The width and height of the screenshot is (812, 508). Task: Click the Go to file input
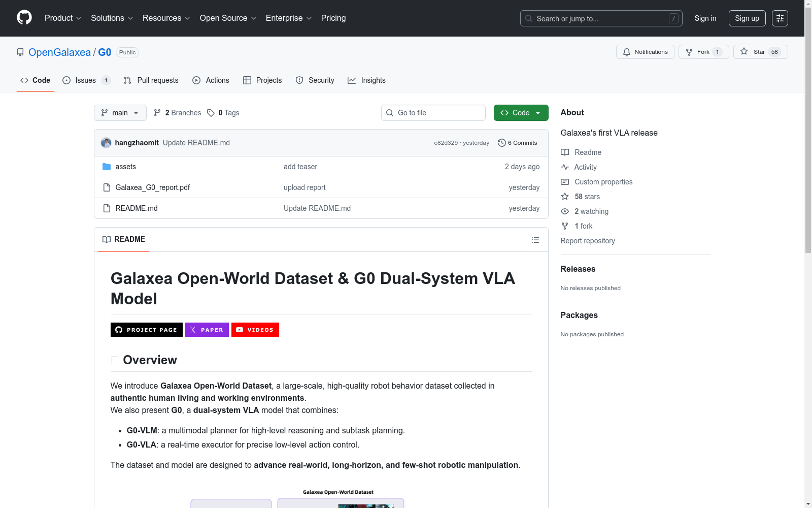[x=433, y=113]
